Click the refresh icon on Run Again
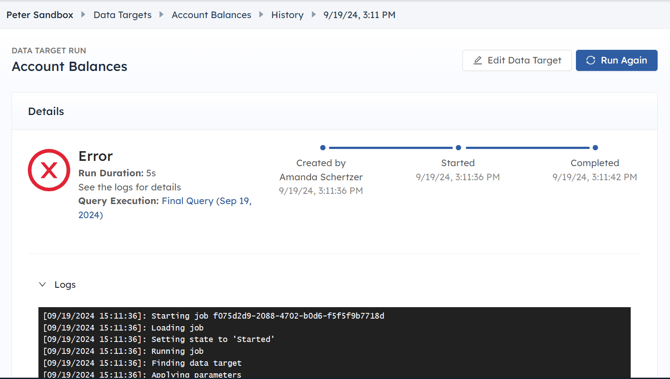Image resolution: width=670 pixels, height=379 pixels. tap(591, 60)
